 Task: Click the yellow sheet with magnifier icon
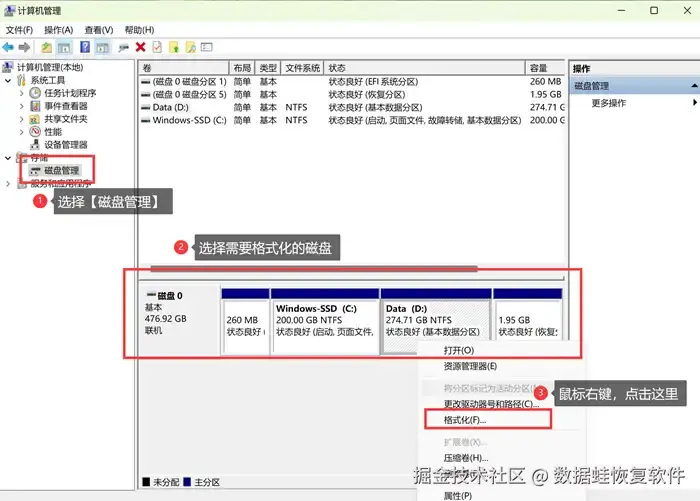pos(191,47)
